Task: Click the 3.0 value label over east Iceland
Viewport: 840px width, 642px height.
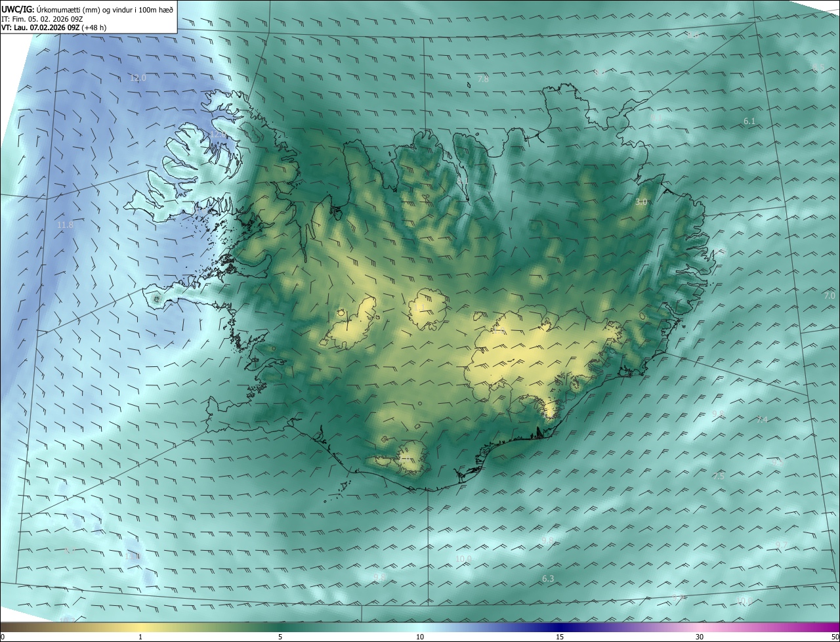Action: tap(641, 202)
